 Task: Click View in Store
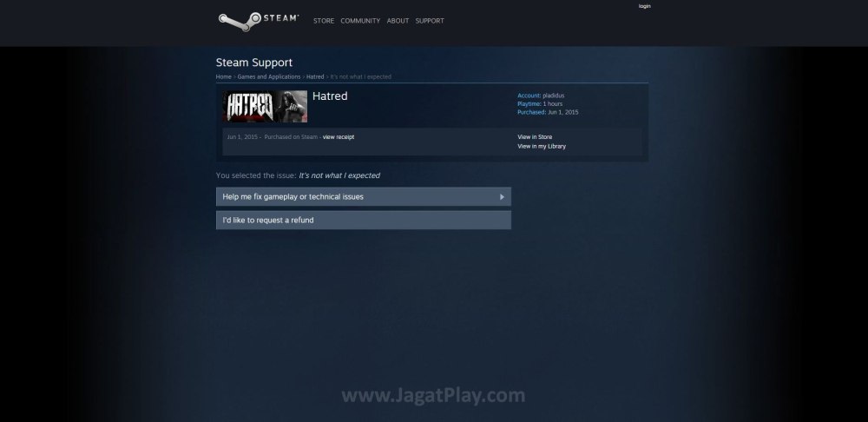tap(535, 137)
